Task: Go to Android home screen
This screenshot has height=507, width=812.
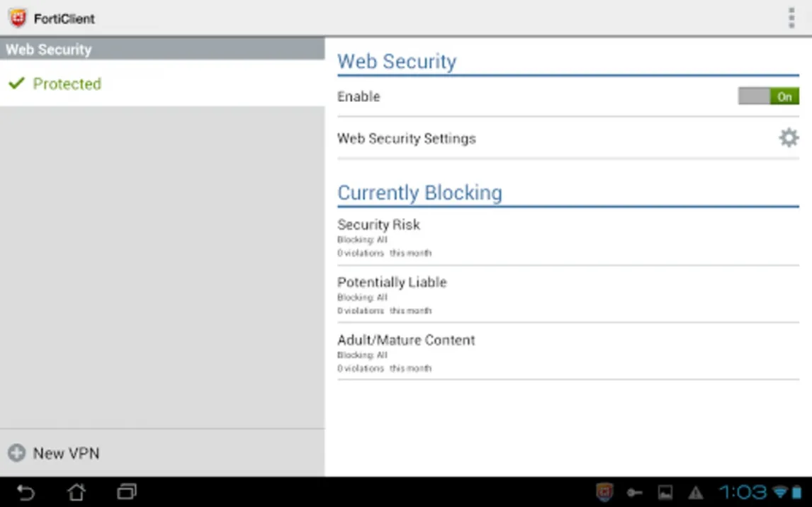Action: click(x=76, y=491)
